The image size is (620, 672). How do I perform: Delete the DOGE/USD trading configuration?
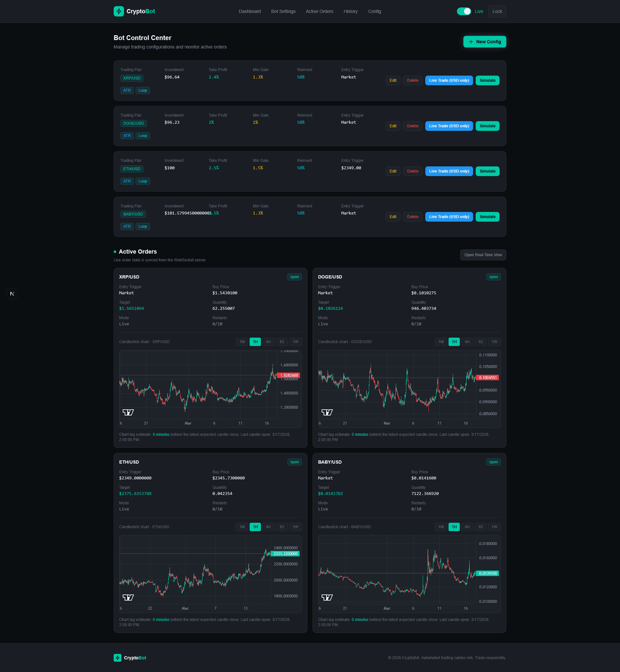(413, 126)
